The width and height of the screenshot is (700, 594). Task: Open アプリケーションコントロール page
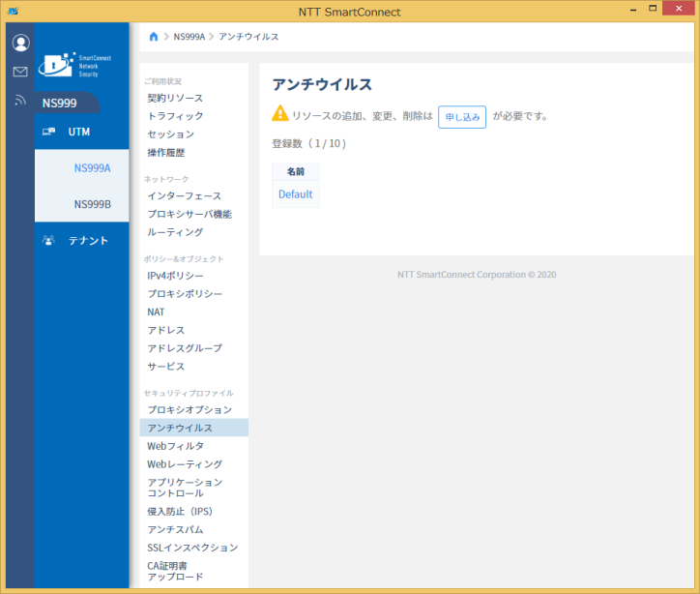[x=185, y=488]
